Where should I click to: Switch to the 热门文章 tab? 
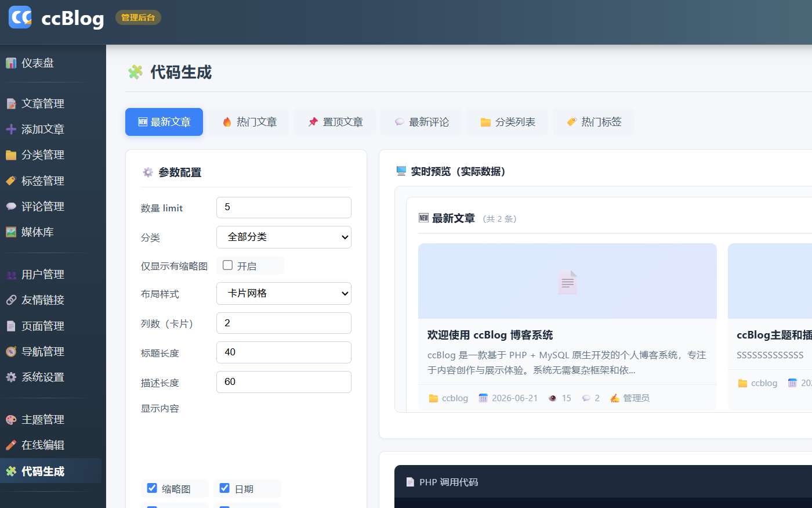(249, 122)
